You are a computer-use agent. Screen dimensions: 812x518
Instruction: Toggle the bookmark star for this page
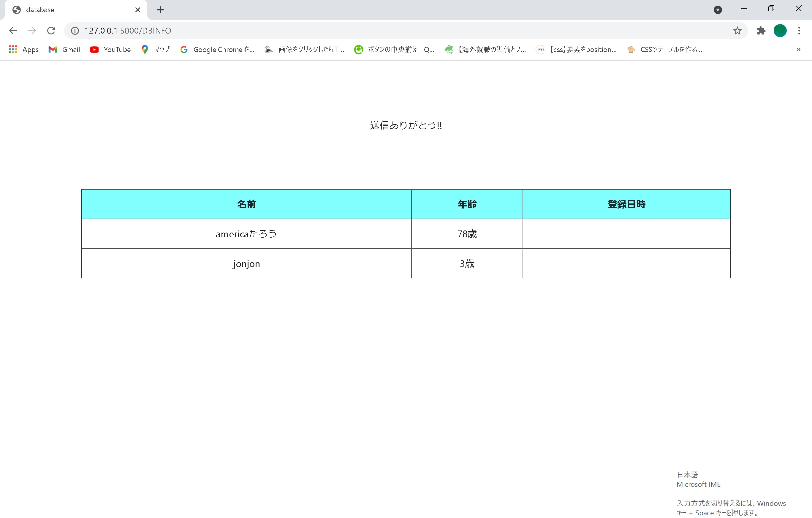737,30
